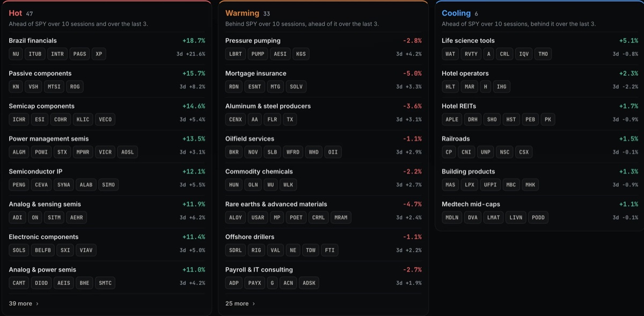Select the WAT ticker chip
This screenshot has height=316, width=644.
pos(450,54)
